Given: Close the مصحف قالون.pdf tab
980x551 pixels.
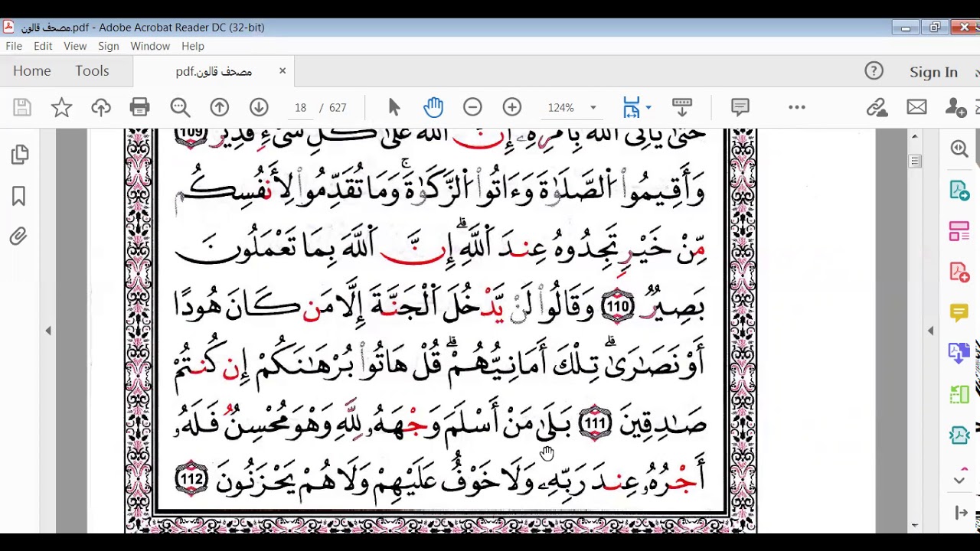Looking at the screenshot, I should tap(283, 70).
